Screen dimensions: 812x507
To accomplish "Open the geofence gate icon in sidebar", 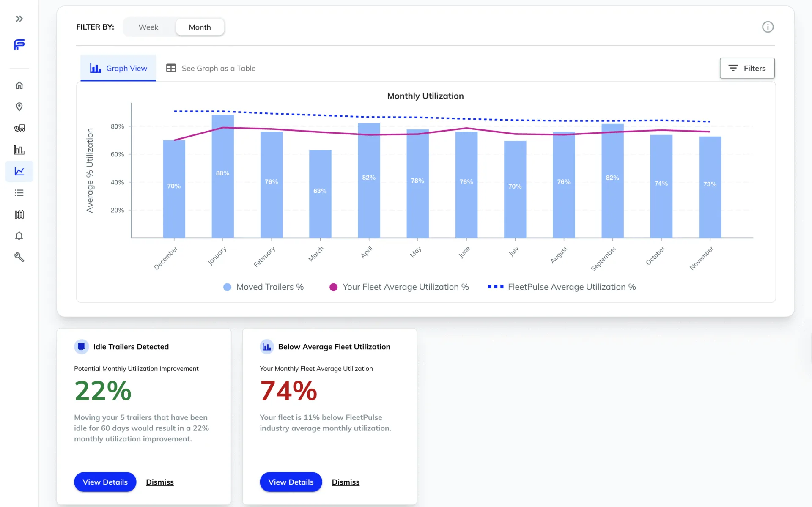I will (x=19, y=214).
